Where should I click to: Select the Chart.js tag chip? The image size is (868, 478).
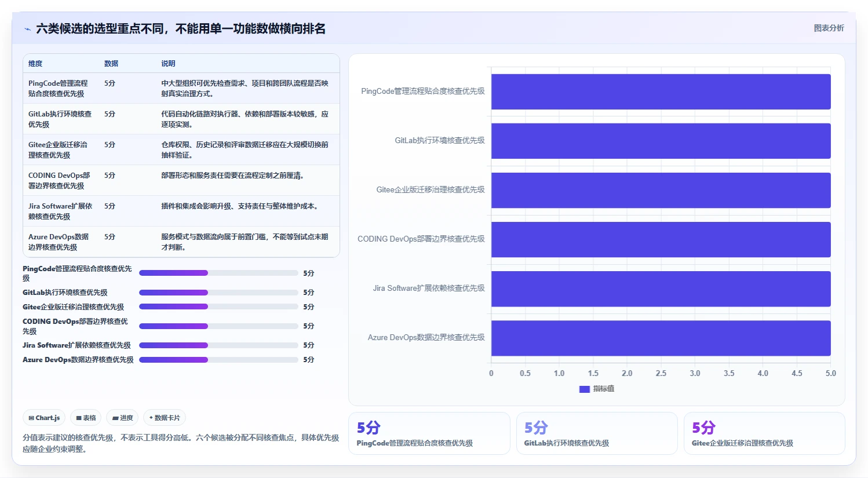[45, 418]
